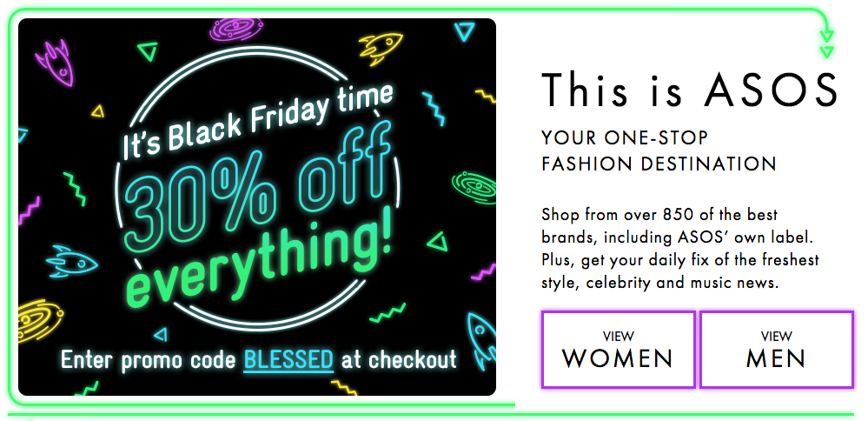Viewport: 868px width, 421px height.
Task: Click the green double down-arrow icon
Action: click(x=826, y=44)
